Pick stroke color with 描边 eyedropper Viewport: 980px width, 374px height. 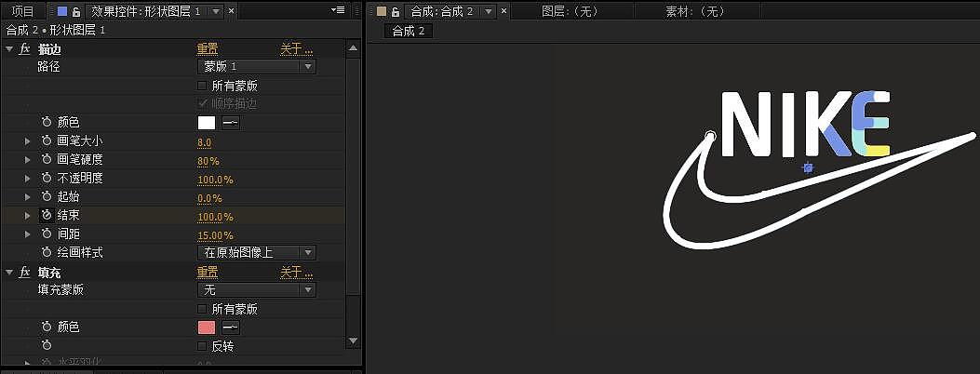(x=231, y=123)
